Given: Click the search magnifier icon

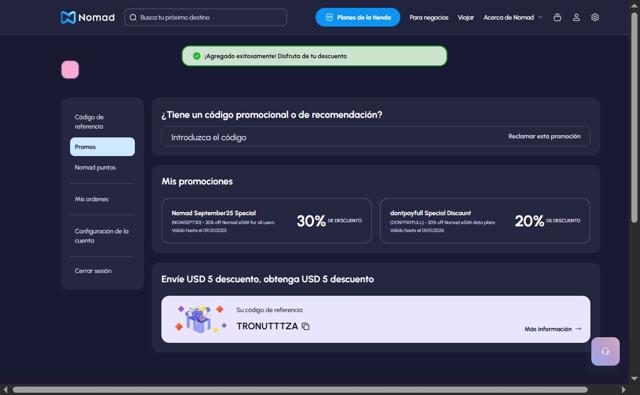Looking at the screenshot, I should [133, 18].
